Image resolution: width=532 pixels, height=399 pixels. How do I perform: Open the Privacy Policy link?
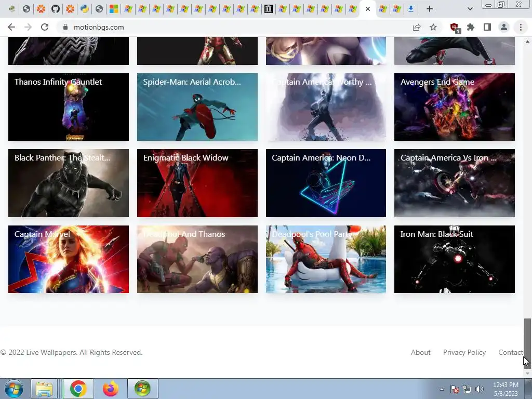coord(464,353)
